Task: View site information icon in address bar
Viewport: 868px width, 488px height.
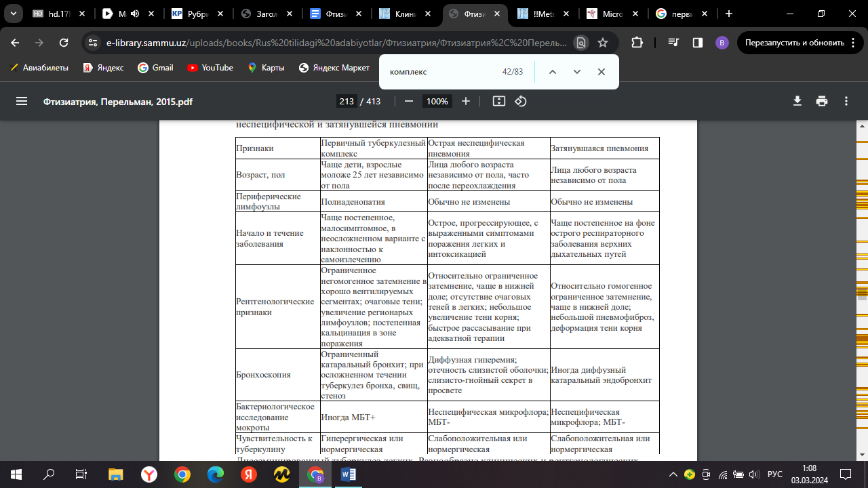Action: point(94,43)
